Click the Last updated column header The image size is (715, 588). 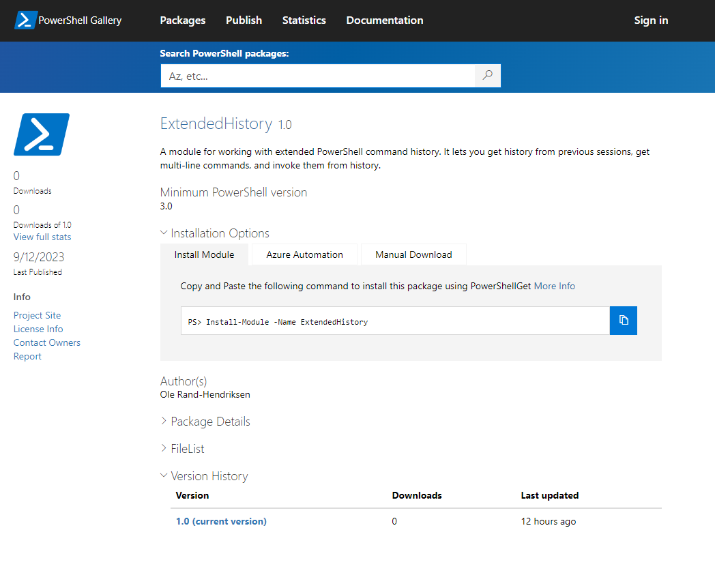(550, 495)
